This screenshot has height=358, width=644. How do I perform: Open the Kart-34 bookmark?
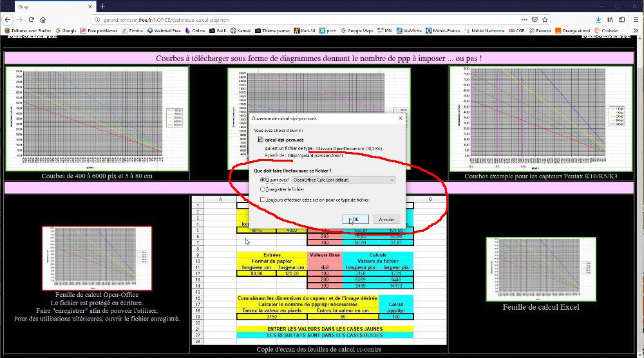pyautogui.click(x=305, y=30)
